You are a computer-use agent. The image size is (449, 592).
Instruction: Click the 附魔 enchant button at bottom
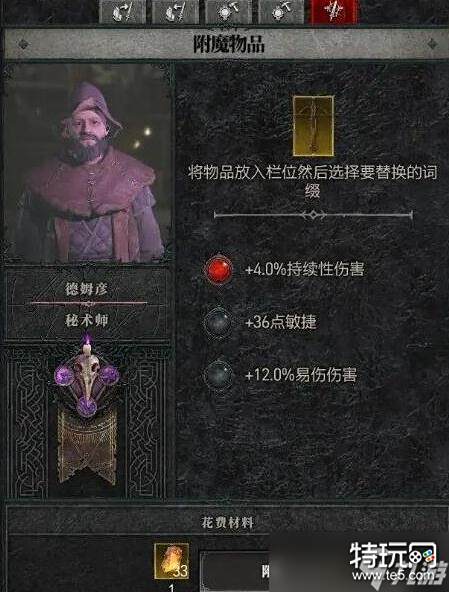(235, 572)
